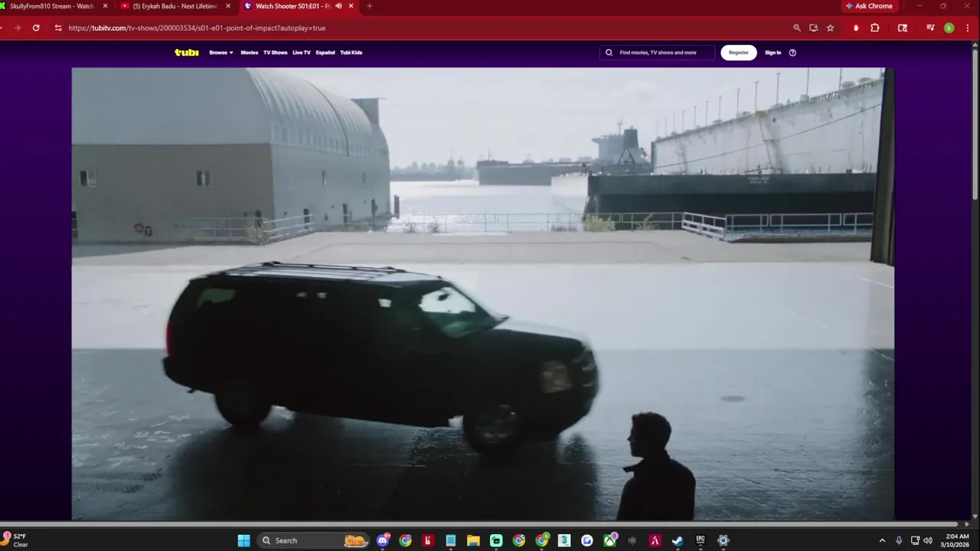980x551 pixels.
Task: Open the Tubi help question-mark icon
Action: pos(792,53)
